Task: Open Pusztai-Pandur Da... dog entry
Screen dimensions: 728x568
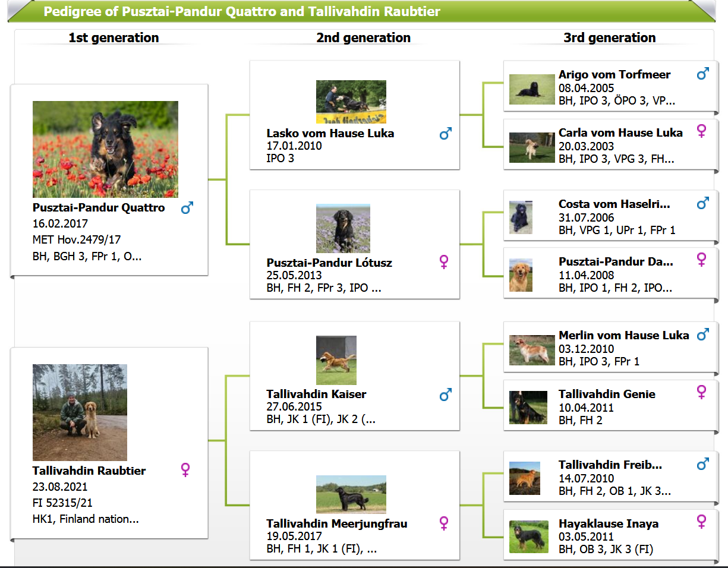Action: (616, 261)
